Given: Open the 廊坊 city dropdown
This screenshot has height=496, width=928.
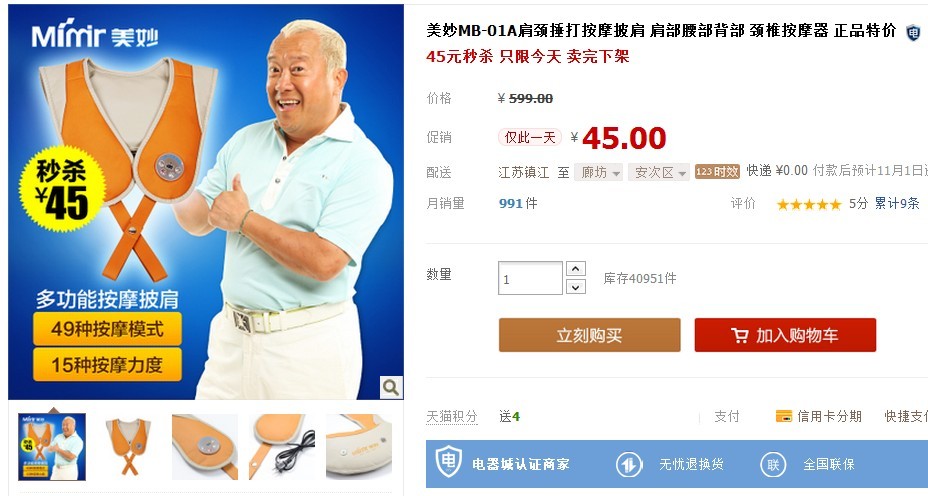Looking at the screenshot, I should (598, 172).
